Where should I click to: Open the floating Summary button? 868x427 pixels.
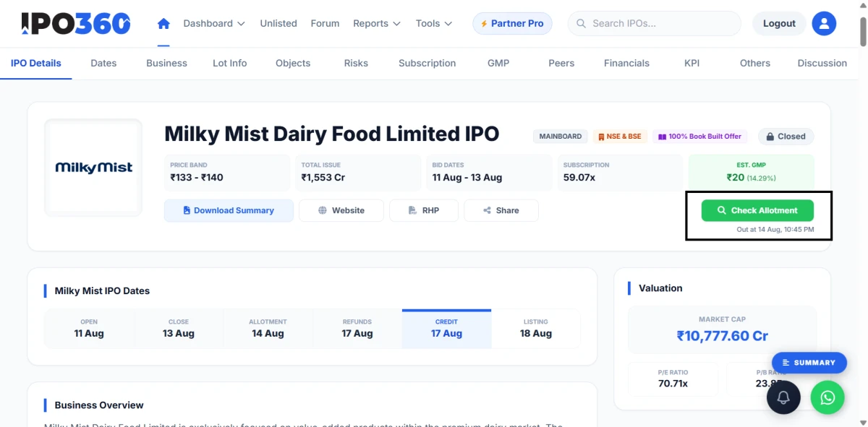(x=809, y=363)
